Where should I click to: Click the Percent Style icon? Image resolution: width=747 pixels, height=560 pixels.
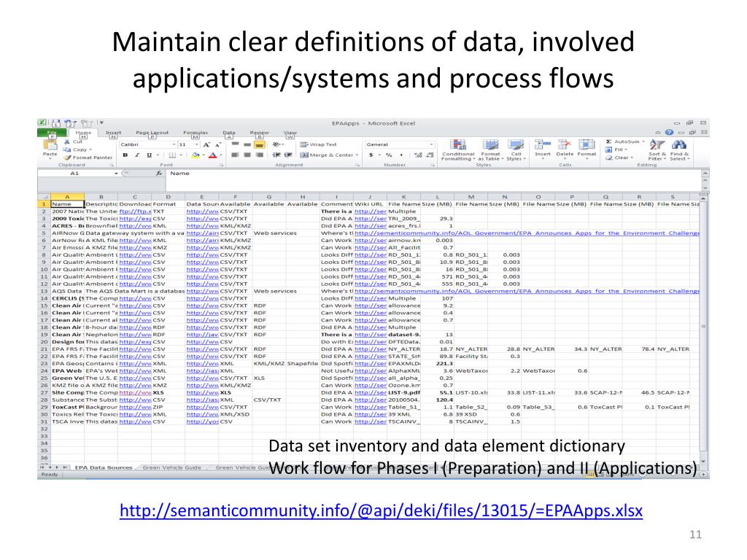[389, 155]
